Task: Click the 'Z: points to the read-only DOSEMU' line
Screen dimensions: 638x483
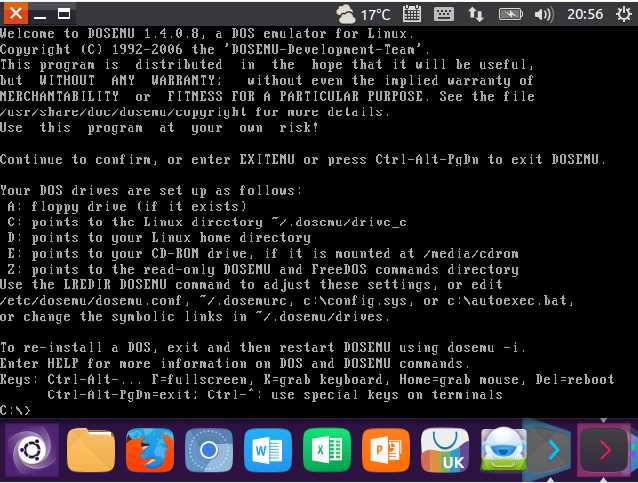Action: click(263, 269)
